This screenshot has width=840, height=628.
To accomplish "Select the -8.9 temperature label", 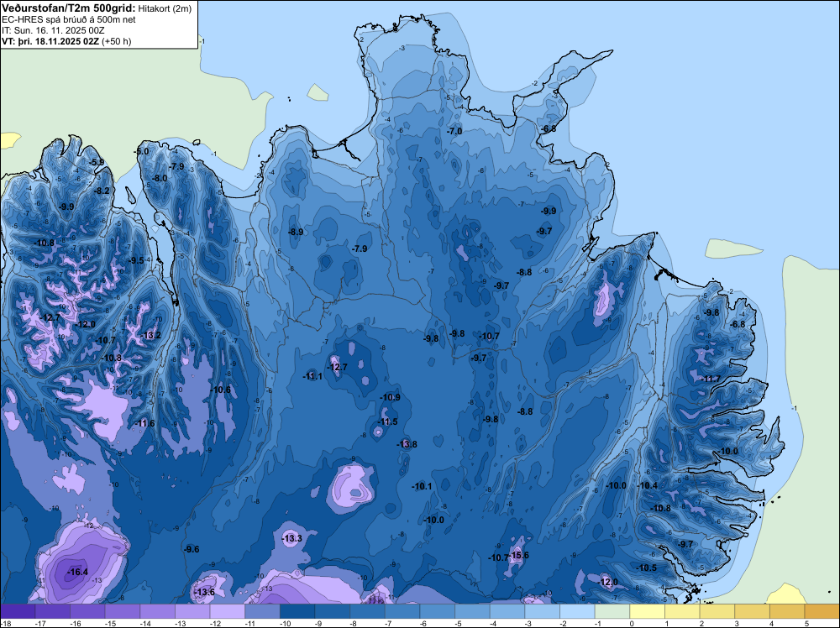I will (295, 233).
